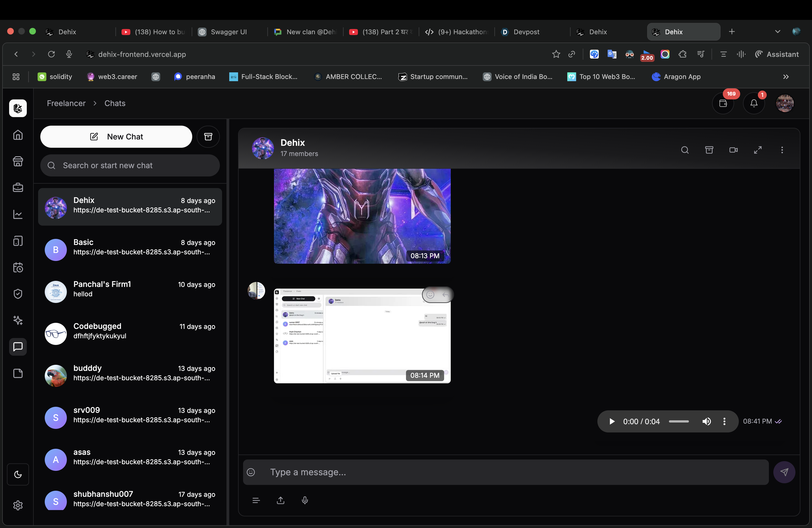Click the microphone voice record icon
The width and height of the screenshot is (812, 528).
click(x=305, y=500)
